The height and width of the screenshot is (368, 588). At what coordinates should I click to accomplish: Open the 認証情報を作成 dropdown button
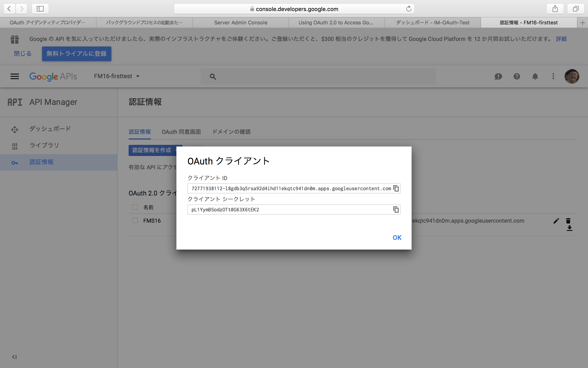pyautogui.click(x=152, y=150)
